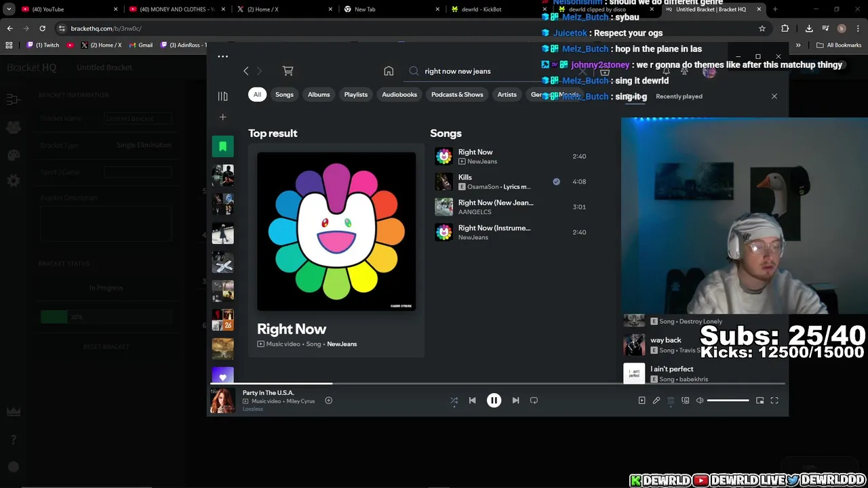Open the green bookmarked items library entry
This screenshot has width=868, height=488.
[x=222, y=146]
